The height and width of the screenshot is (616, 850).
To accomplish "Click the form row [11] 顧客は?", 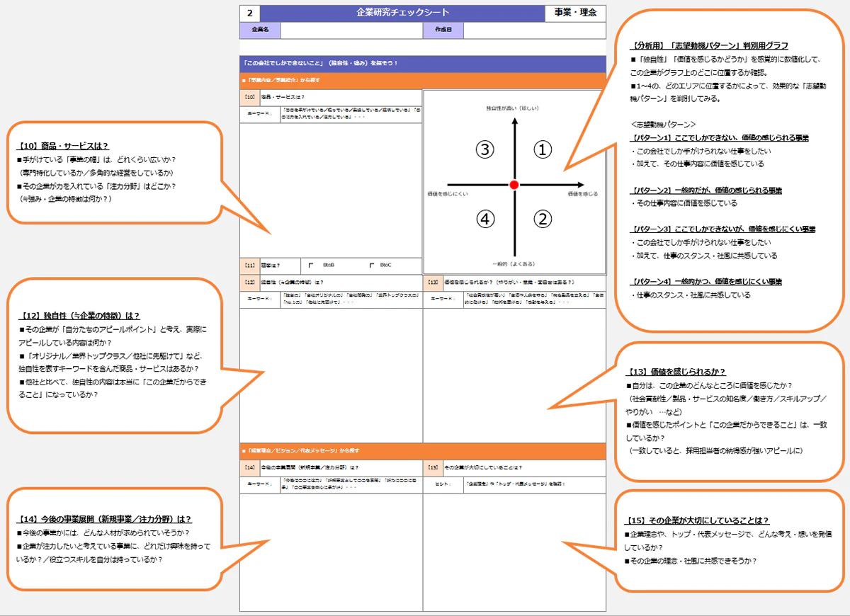I will pyautogui.click(x=331, y=266).
